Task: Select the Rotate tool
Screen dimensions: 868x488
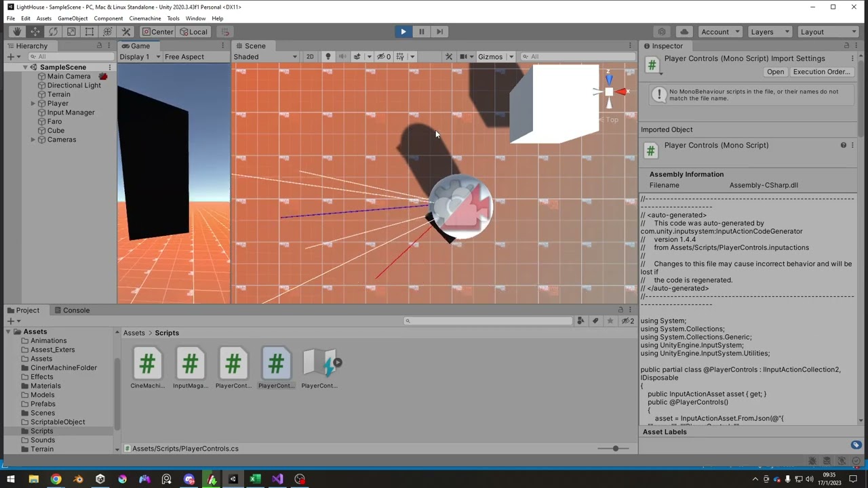Action: pyautogui.click(x=53, y=32)
